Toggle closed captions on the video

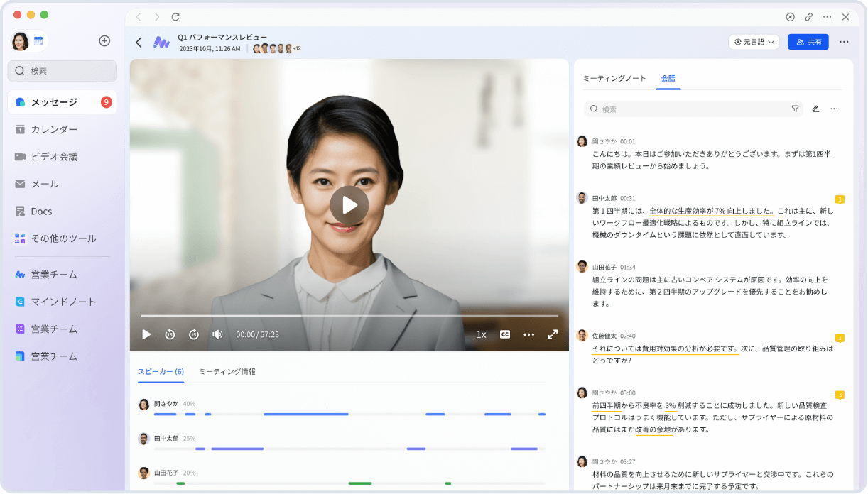point(505,334)
